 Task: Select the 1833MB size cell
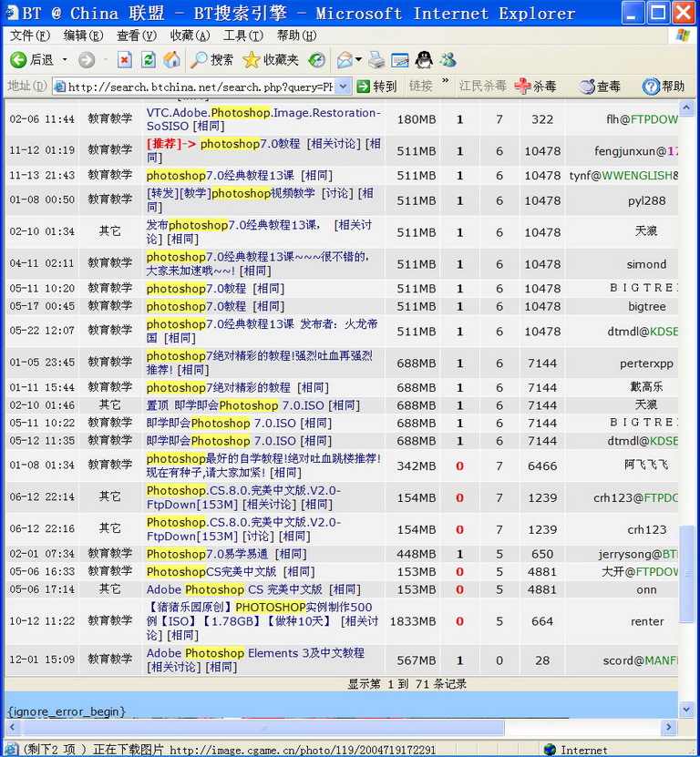coord(413,621)
